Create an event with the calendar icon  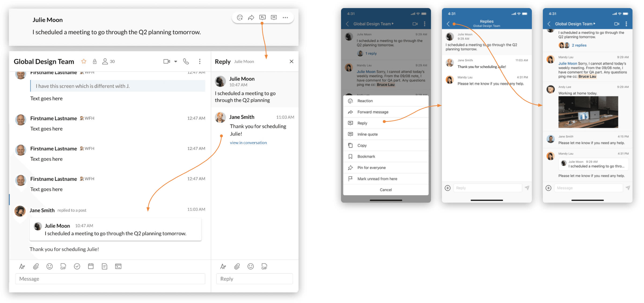pos(91,267)
